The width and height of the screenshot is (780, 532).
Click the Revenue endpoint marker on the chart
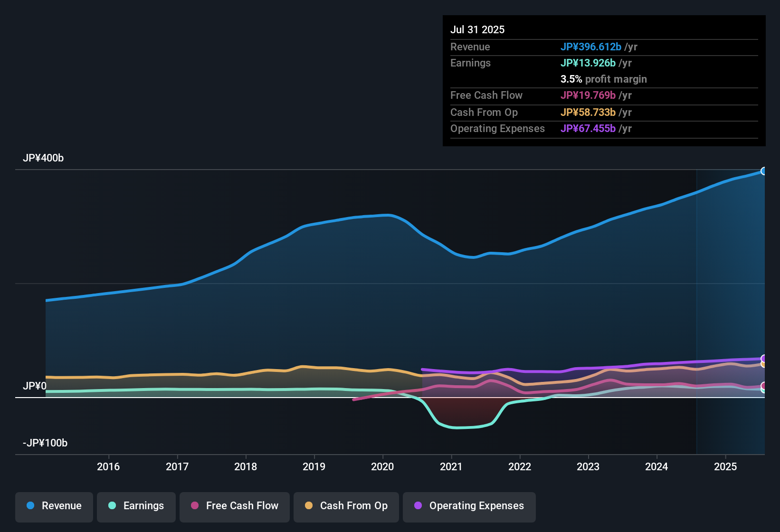click(764, 171)
